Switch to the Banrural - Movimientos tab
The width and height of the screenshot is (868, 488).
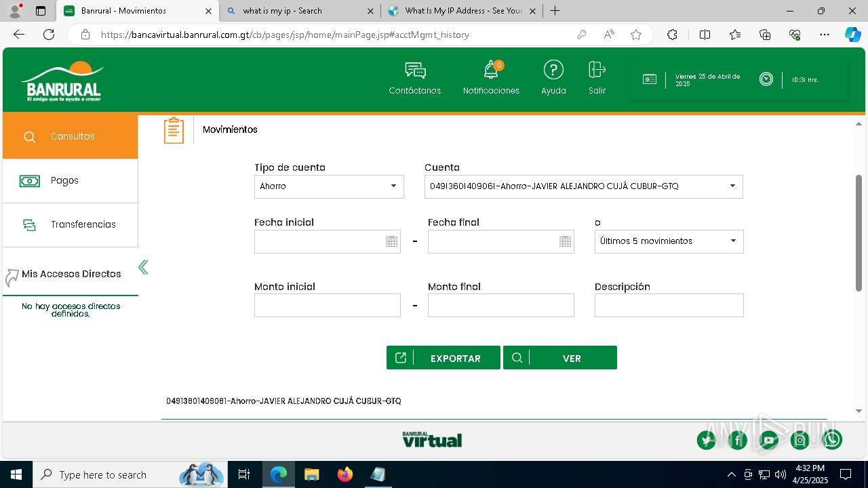[x=137, y=11]
